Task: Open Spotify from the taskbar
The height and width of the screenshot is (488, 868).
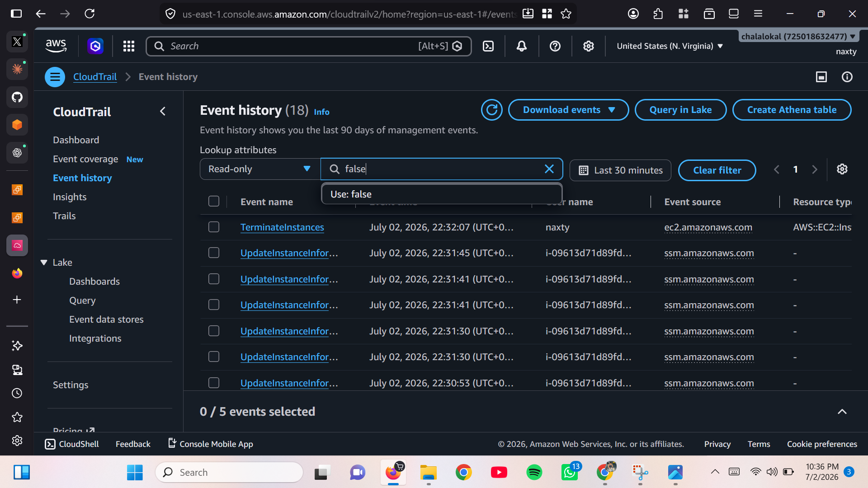Action: tap(534, 473)
